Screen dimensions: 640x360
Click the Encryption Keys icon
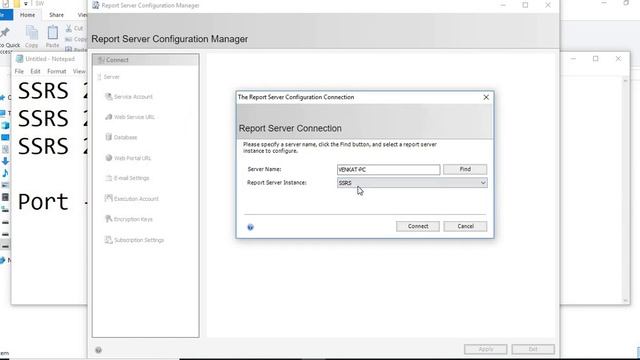109,219
